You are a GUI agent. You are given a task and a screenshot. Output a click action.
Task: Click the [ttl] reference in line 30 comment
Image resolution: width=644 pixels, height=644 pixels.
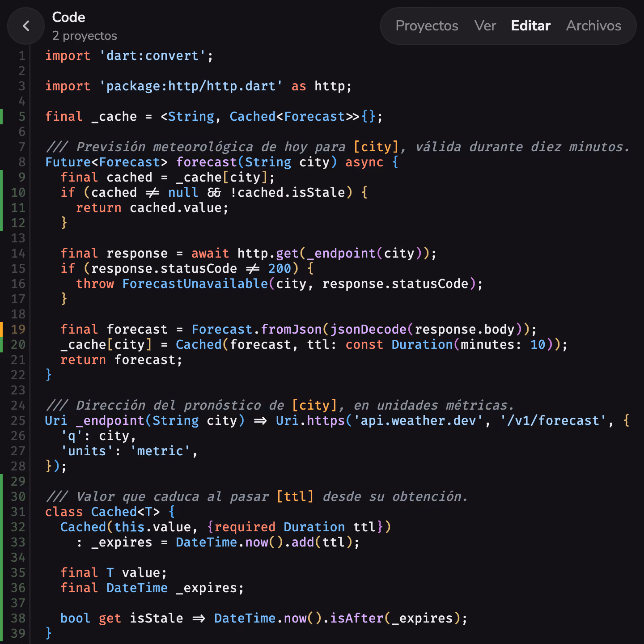click(x=295, y=496)
